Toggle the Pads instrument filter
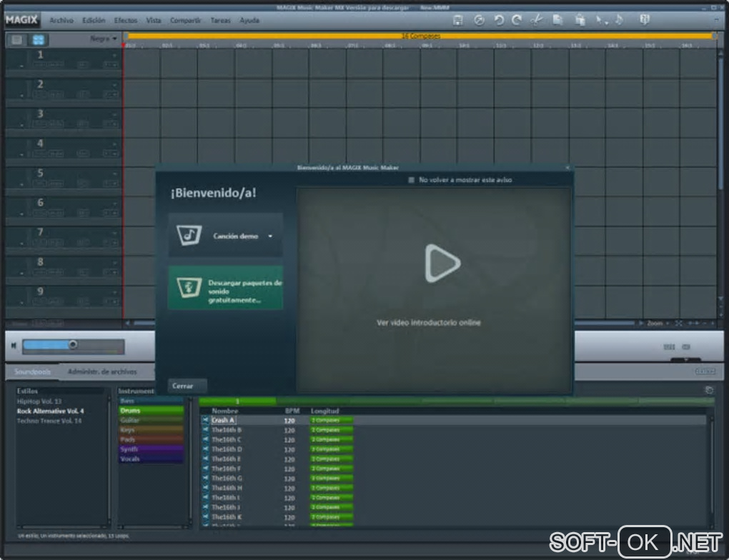 coord(151,439)
